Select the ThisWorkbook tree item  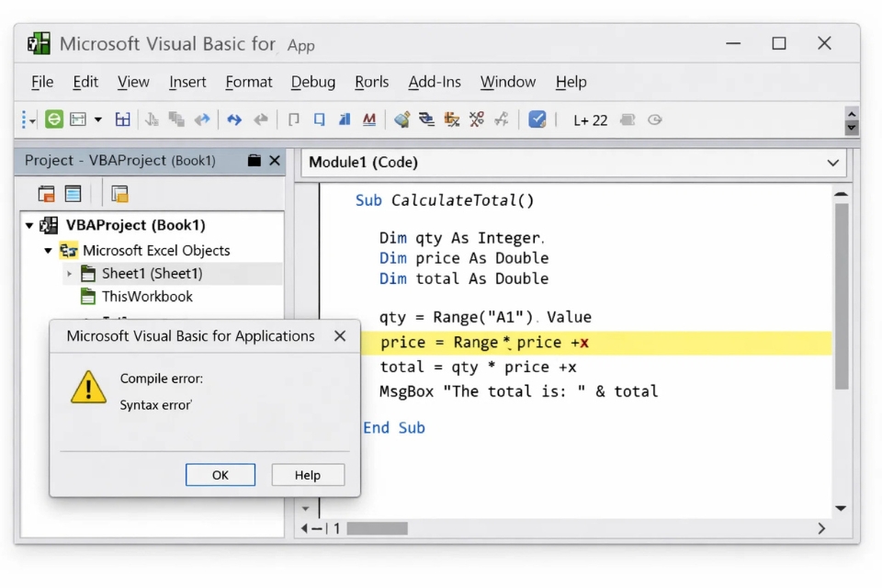click(147, 297)
